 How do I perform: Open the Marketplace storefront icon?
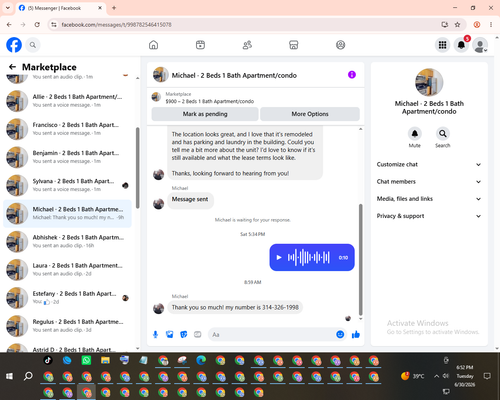[x=294, y=45]
